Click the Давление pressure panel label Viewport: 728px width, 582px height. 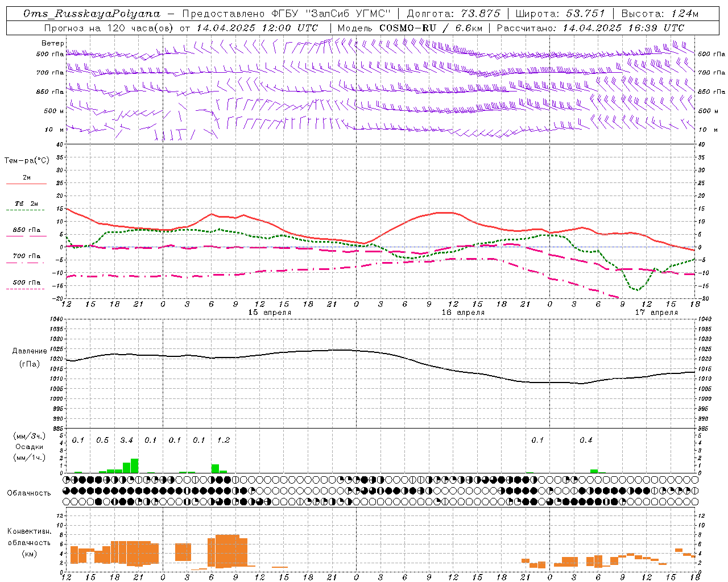click(30, 351)
